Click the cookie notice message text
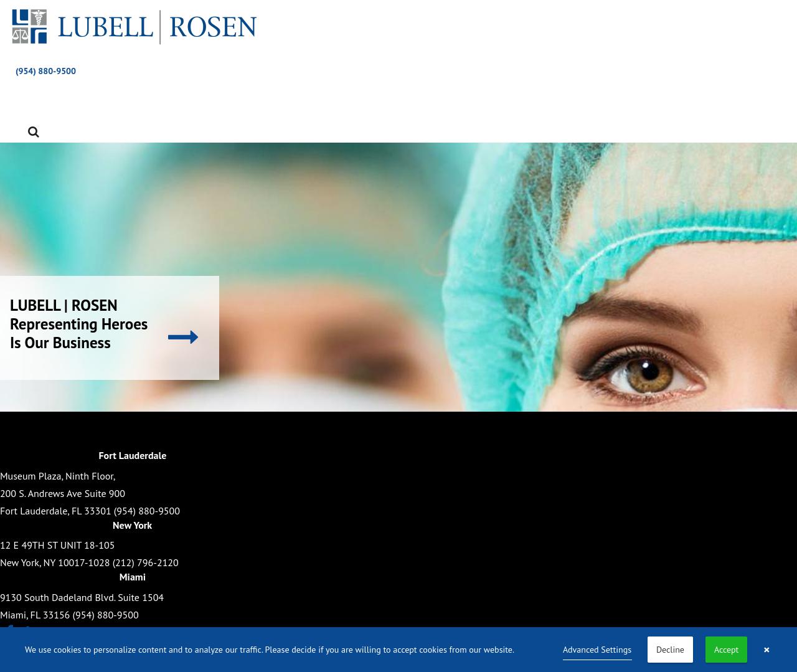The width and height of the screenshot is (797, 672). click(x=269, y=650)
